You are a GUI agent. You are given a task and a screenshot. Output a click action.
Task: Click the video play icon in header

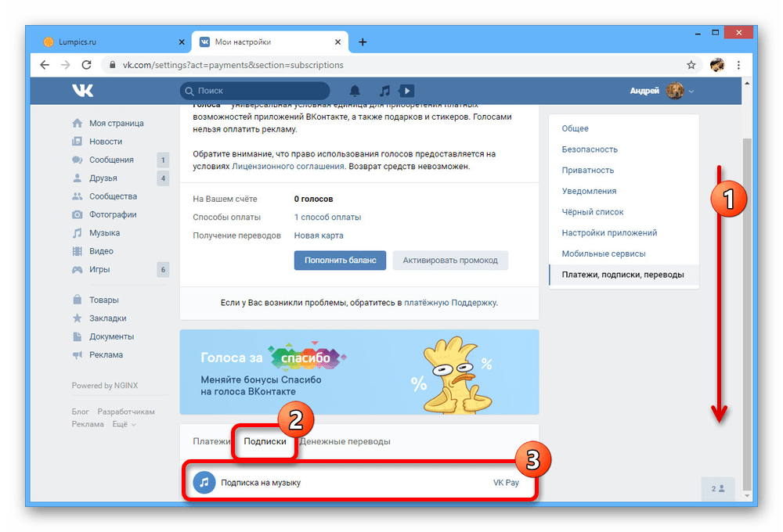click(406, 91)
